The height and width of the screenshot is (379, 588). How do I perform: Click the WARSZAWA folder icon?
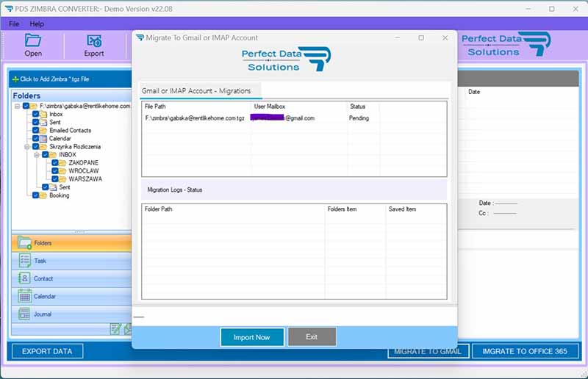point(62,178)
